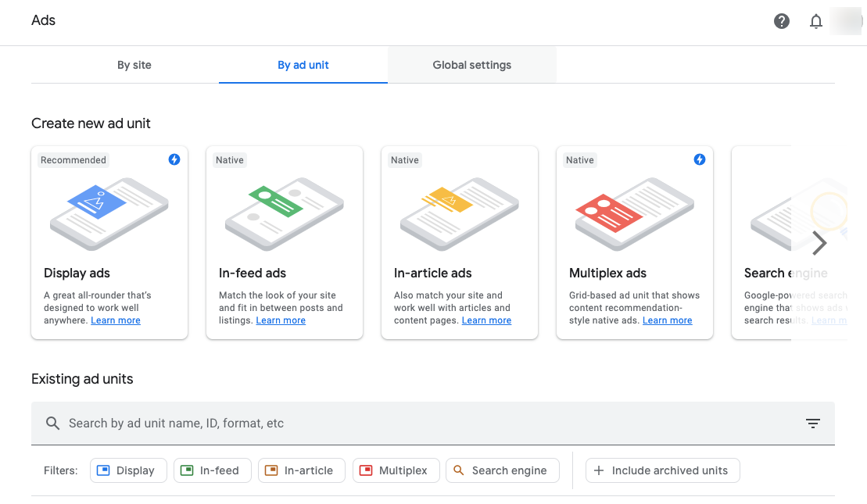This screenshot has height=504, width=867.
Task: Open notifications via the bell icon
Action: [x=816, y=21]
